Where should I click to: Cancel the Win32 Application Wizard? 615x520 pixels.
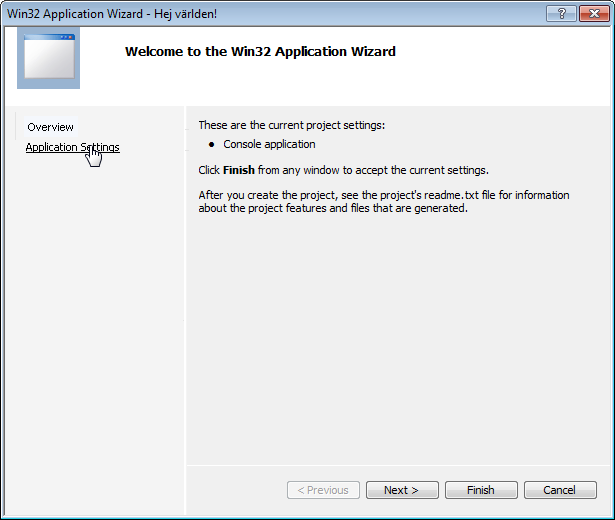[560, 490]
